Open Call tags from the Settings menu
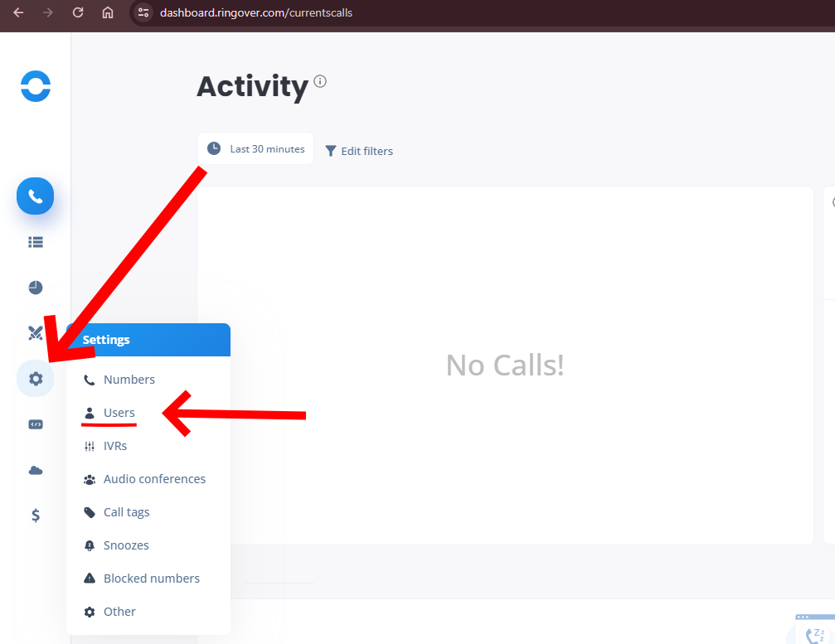835x644 pixels. click(x=126, y=512)
